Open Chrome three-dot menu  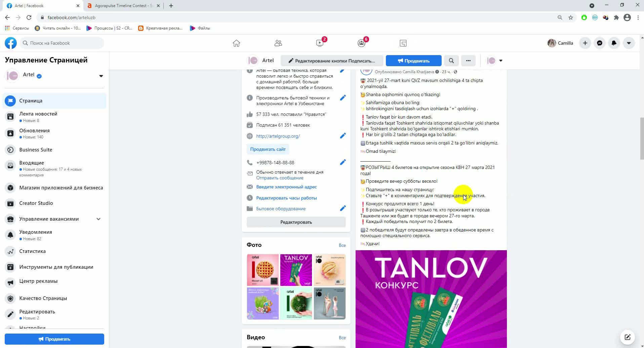click(x=638, y=17)
